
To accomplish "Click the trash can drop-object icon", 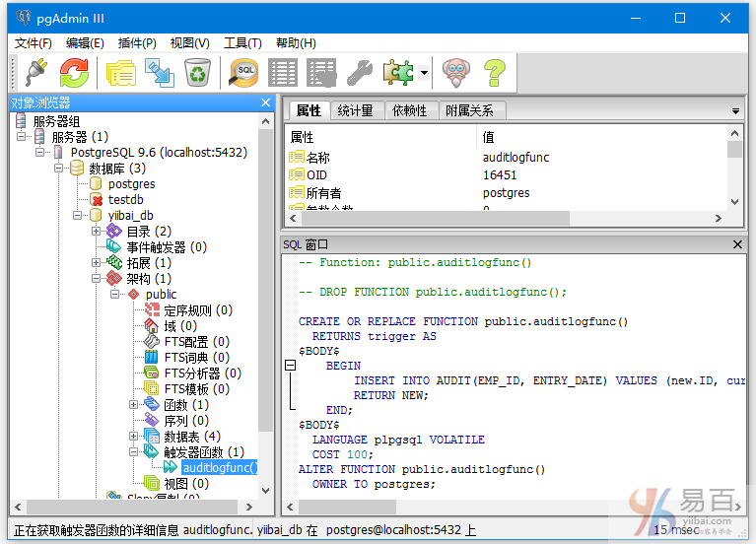I will click(x=198, y=72).
